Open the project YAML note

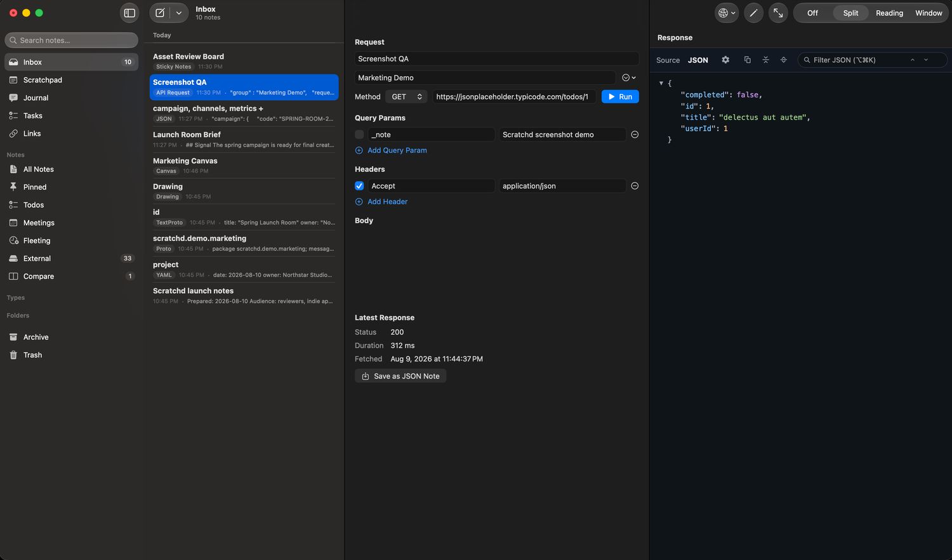click(244, 269)
